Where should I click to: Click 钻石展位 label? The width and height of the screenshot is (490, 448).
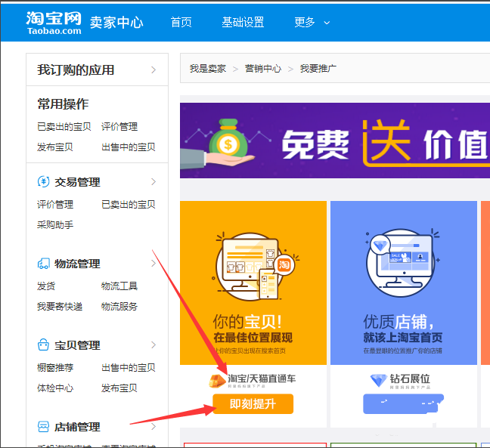point(410,378)
